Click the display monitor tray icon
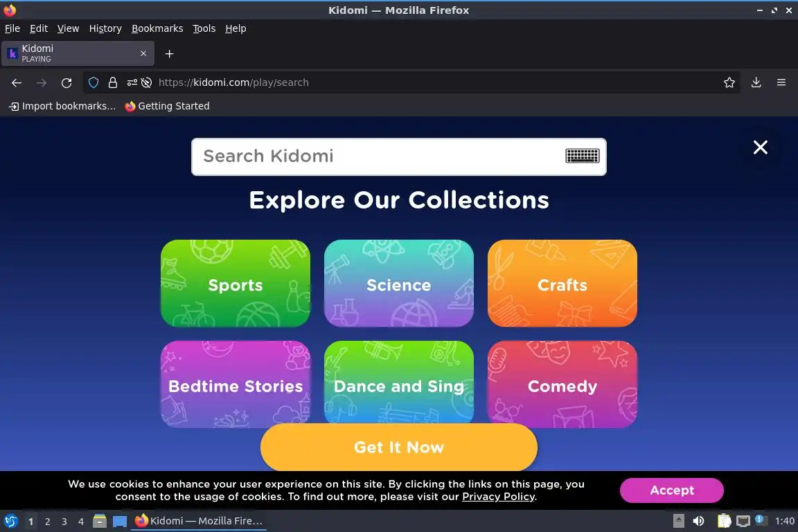 [743, 521]
